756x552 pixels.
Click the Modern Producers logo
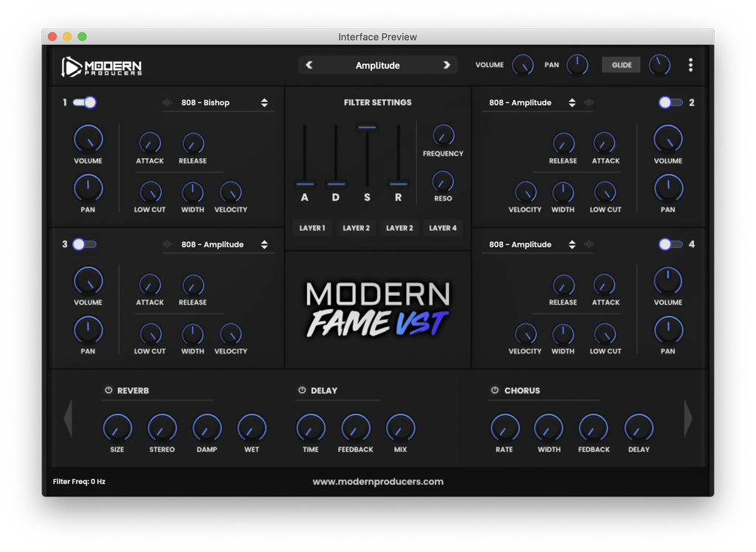point(101,65)
